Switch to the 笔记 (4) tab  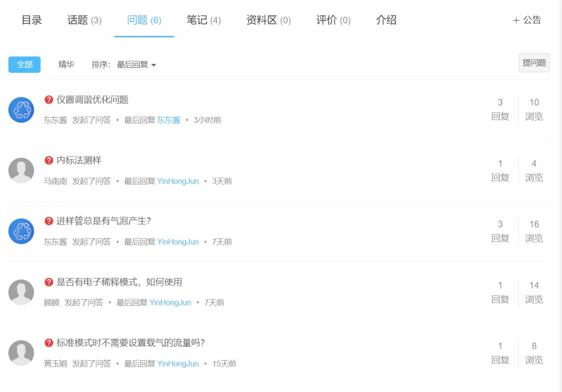(203, 19)
